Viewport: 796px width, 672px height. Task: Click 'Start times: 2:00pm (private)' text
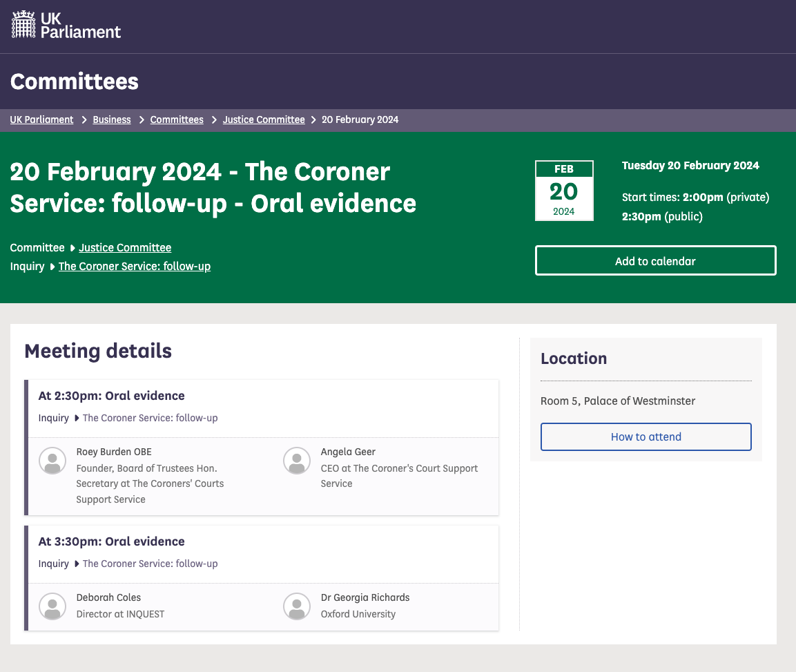click(x=695, y=197)
